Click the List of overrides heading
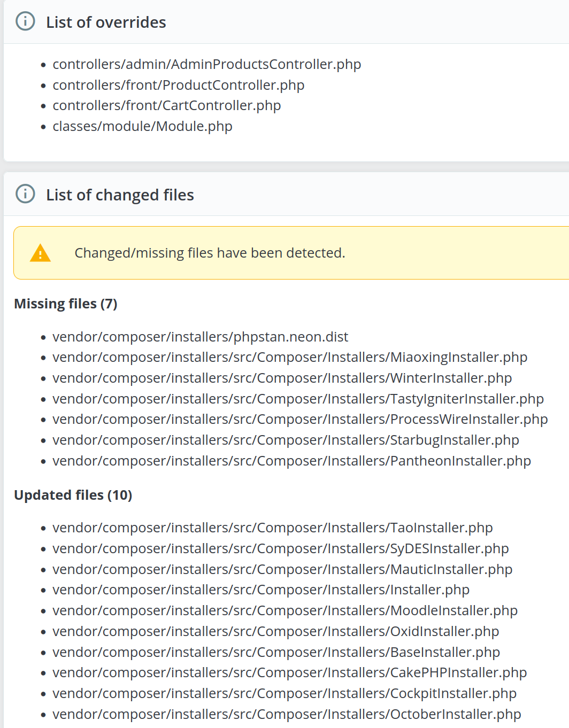569x728 pixels. (106, 22)
